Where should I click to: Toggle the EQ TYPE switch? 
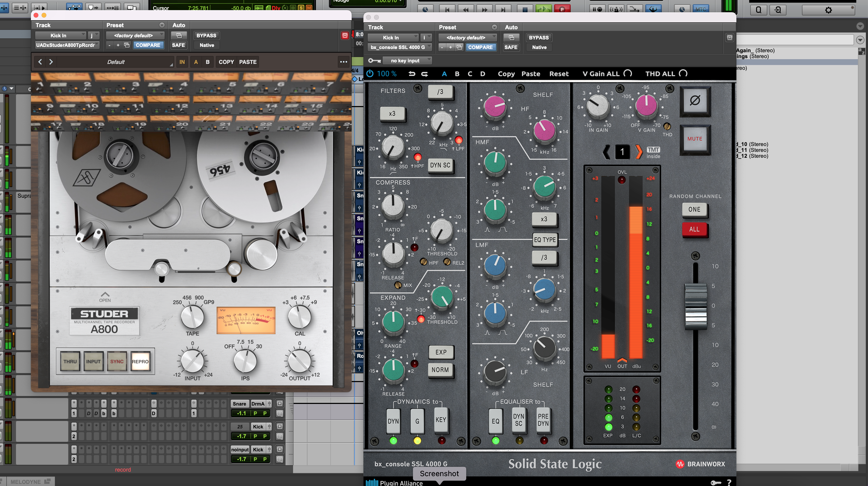(x=545, y=240)
